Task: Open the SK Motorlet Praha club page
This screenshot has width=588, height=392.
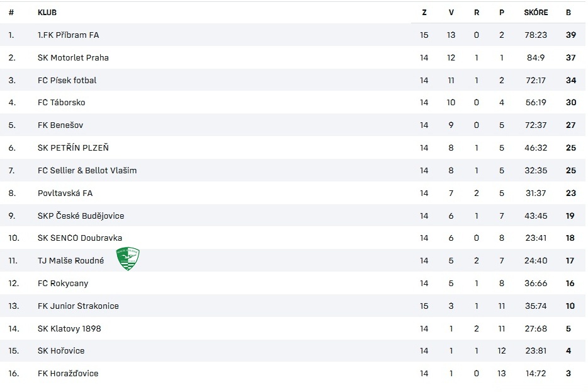Action: [73, 57]
